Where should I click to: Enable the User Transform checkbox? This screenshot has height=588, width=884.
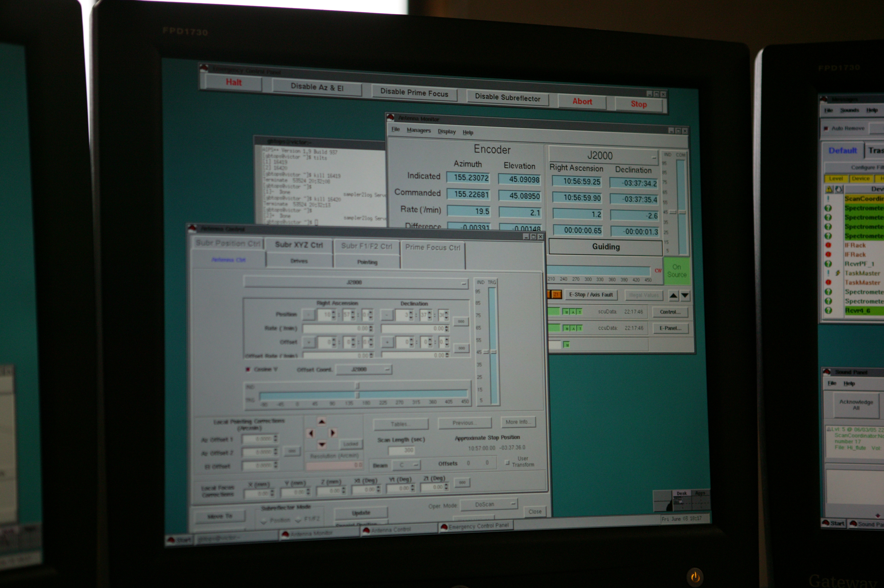(507, 463)
